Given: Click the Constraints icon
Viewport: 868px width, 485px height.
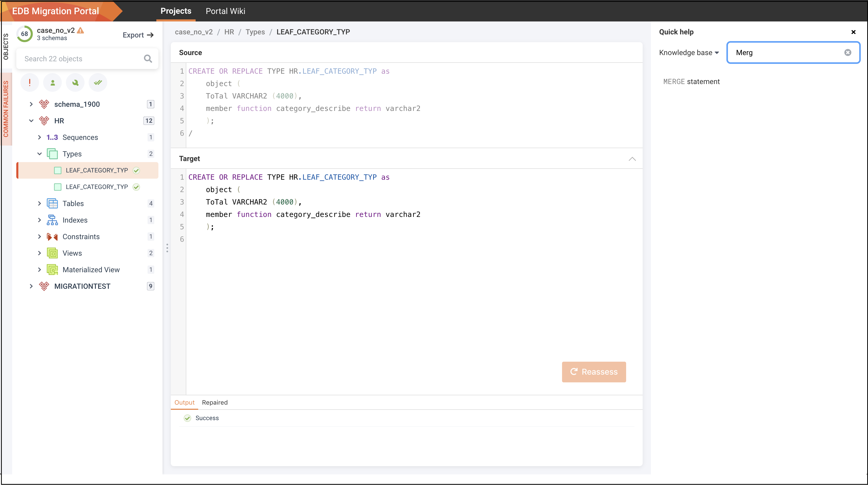Looking at the screenshot, I should point(52,237).
